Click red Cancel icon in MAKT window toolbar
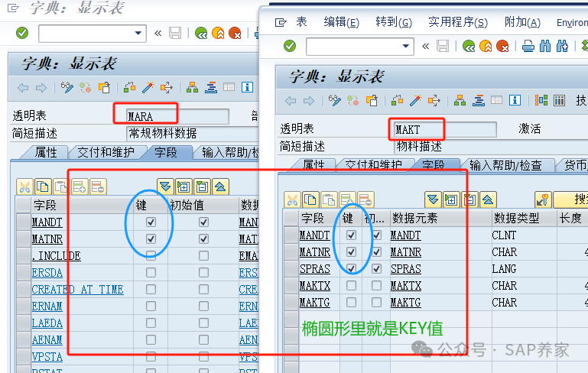The image size is (588, 373). point(502,47)
